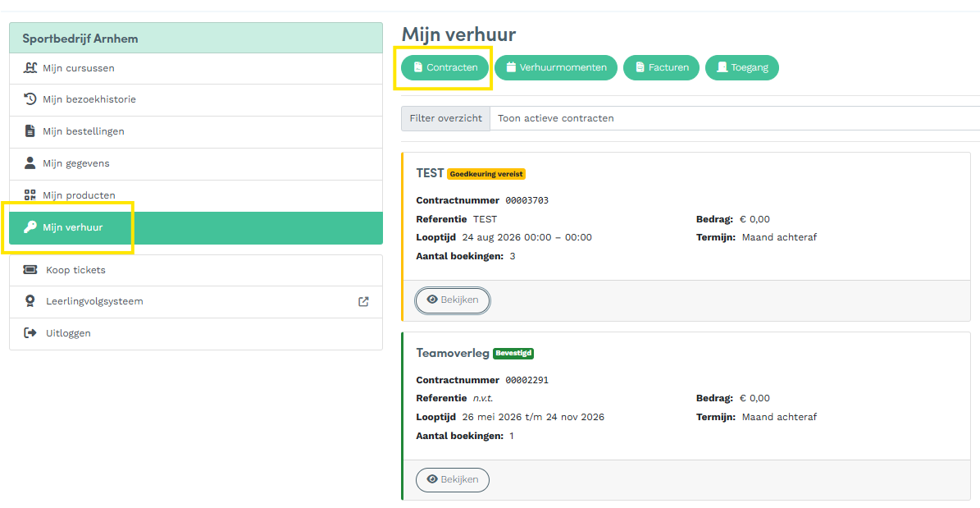Click the door icon in Toegang button
This screenshot has height=508, width=980.
coord(722,67)
